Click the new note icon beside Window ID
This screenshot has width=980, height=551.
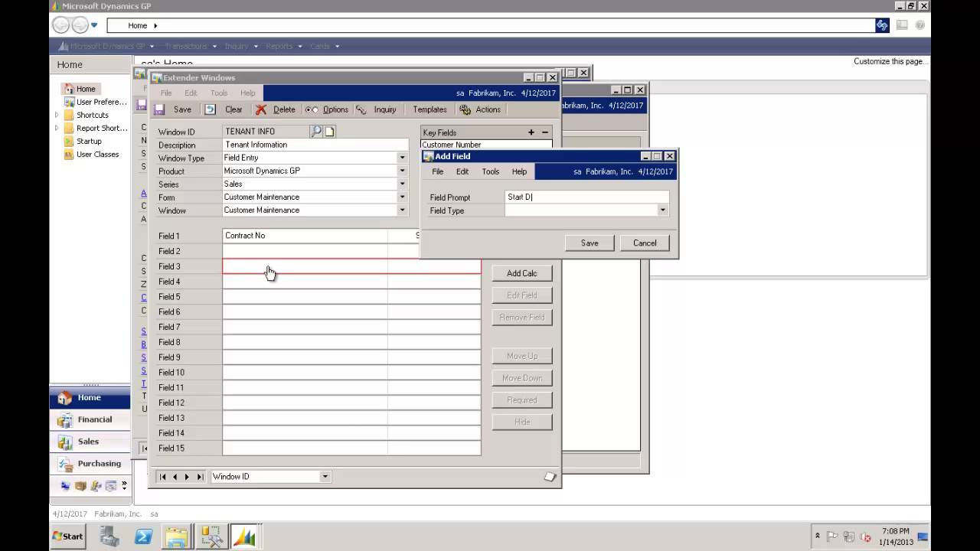[330, 132]
